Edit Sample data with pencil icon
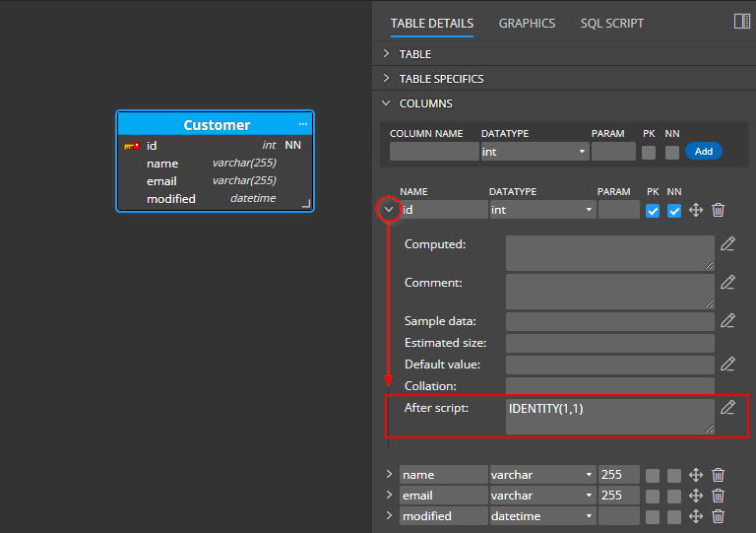This screenshot has height=533, width=756. click(727, 321)
